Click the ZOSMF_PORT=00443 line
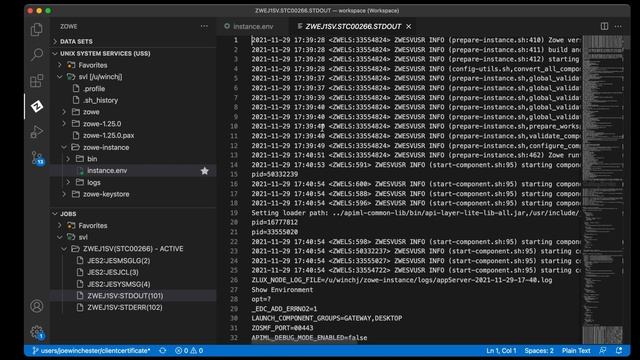 tap(282, 328)
